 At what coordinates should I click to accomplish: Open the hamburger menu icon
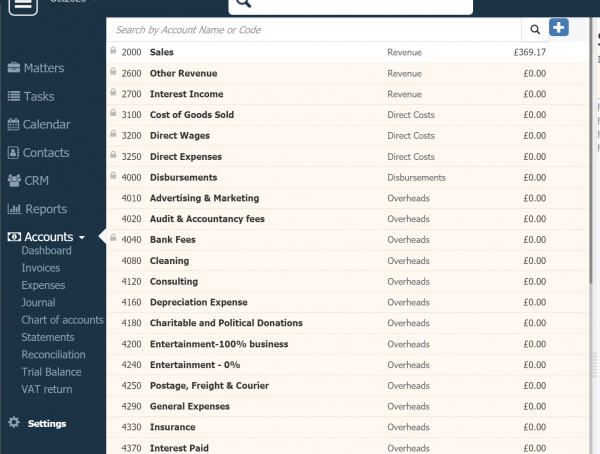point(23,5)
